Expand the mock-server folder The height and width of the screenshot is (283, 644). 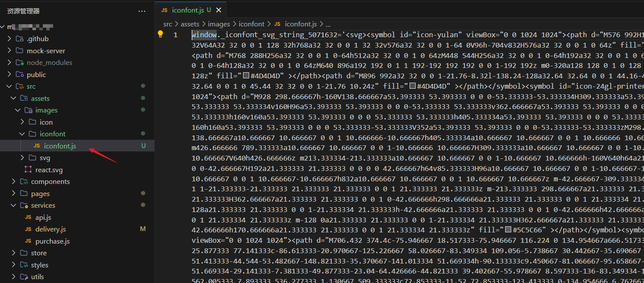pos(10,51)
